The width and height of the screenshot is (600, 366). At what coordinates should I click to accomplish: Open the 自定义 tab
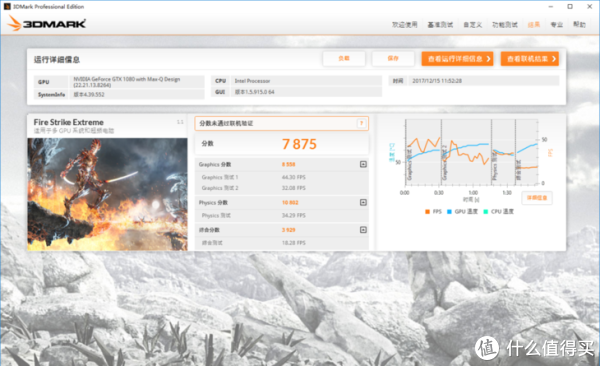coord(473,25)
